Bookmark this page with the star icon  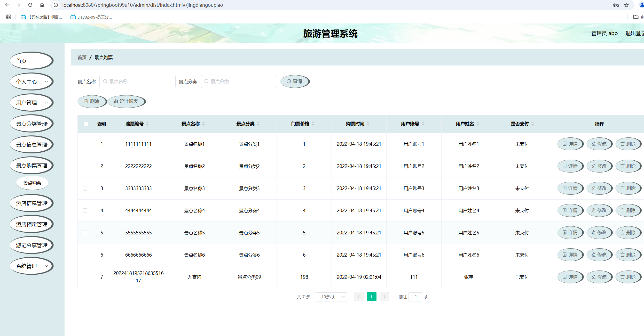[x=626, y=5]
